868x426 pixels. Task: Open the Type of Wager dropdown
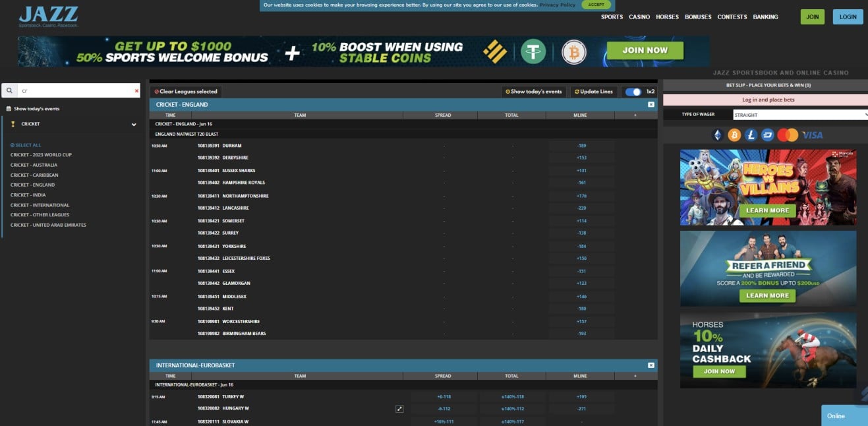[800, 115]
